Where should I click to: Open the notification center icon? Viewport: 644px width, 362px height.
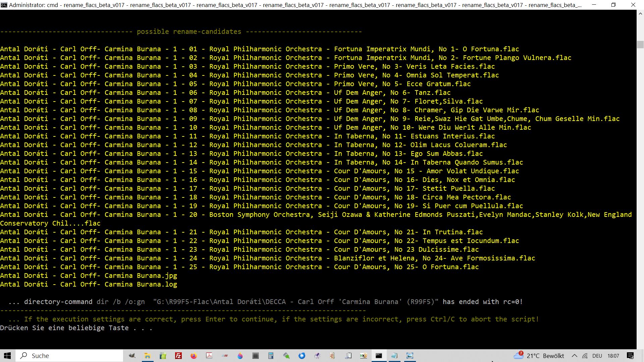(630, 356)
